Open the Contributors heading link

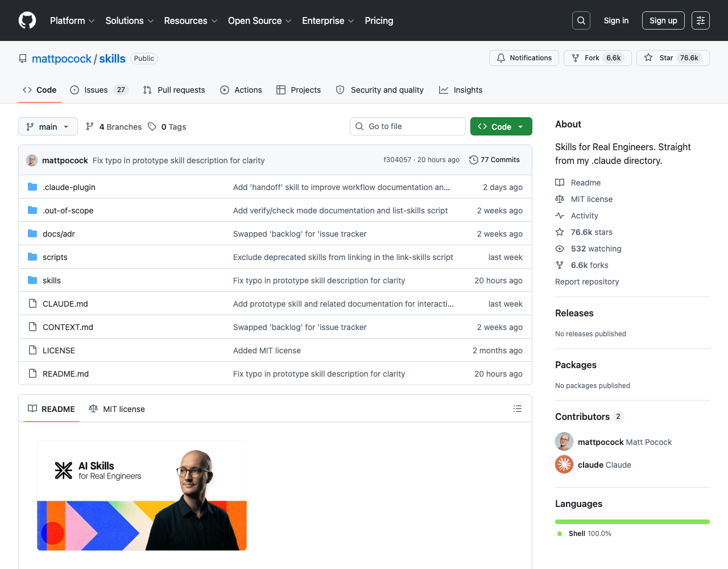(x=589, y=417)
